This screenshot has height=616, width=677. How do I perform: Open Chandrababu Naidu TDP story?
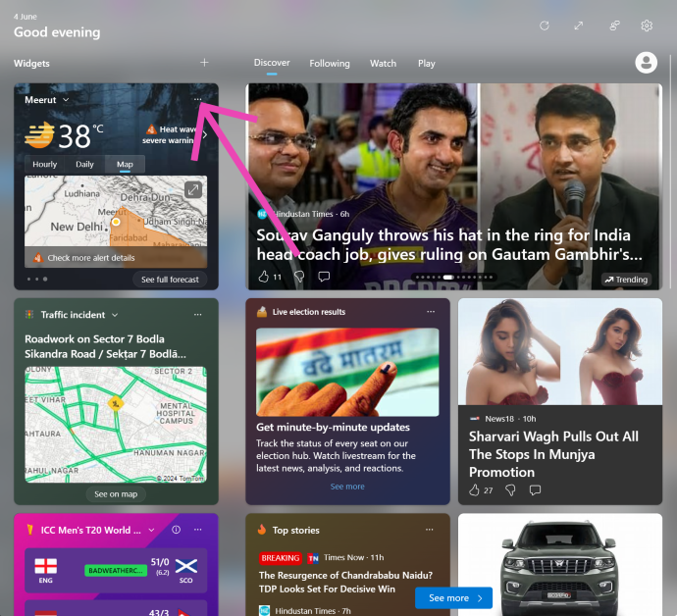pos(345,582)
